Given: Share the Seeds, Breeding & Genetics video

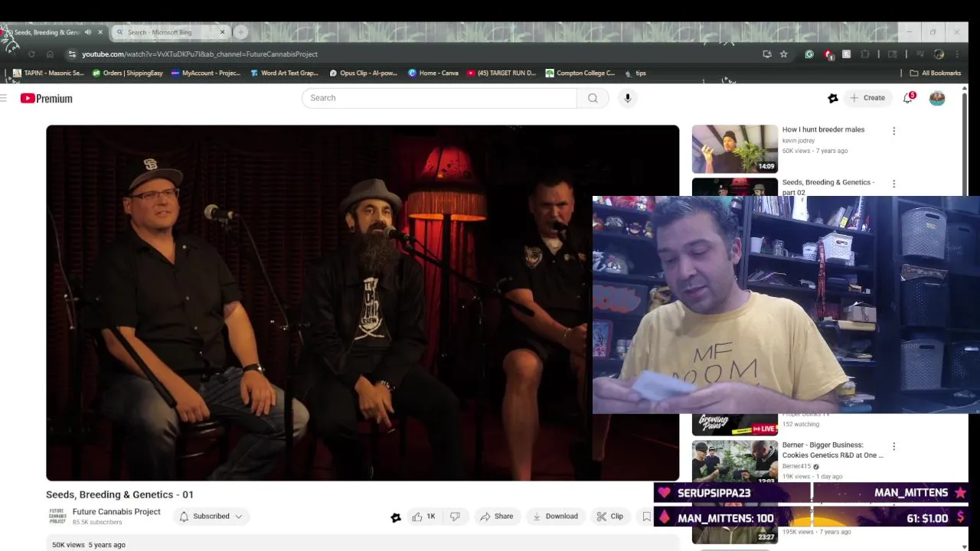Looking at the screenshot, I should click(496, 517).
